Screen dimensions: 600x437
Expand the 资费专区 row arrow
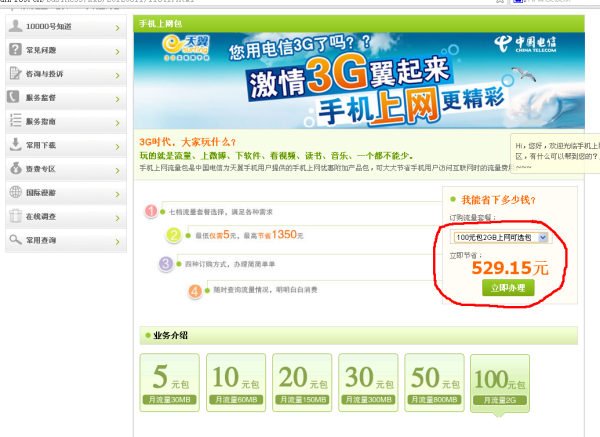(117, 170)
